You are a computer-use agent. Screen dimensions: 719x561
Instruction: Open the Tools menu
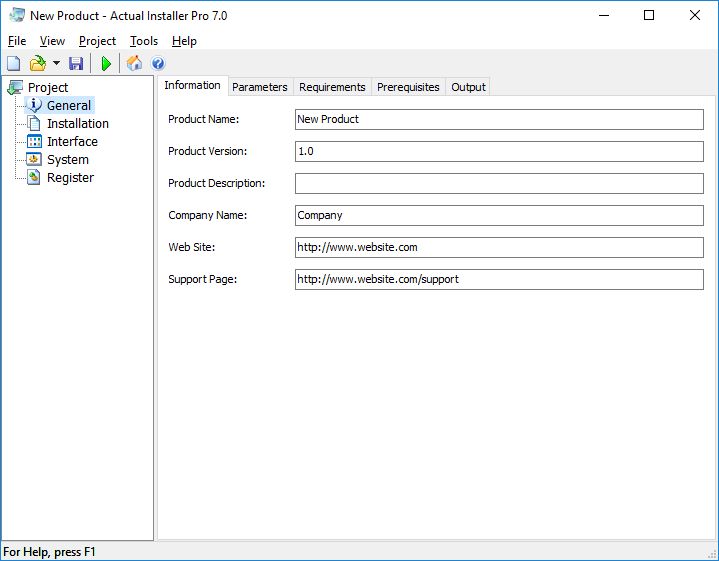pos(144,41)
